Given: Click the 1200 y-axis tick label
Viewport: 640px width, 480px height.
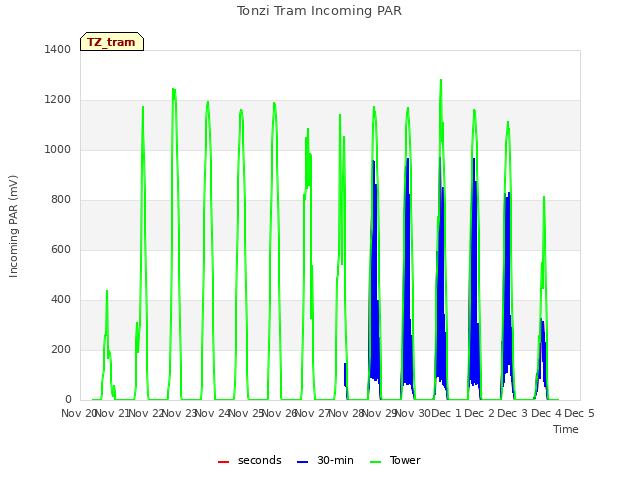Looking at the screenshot, I should point(58,100).
